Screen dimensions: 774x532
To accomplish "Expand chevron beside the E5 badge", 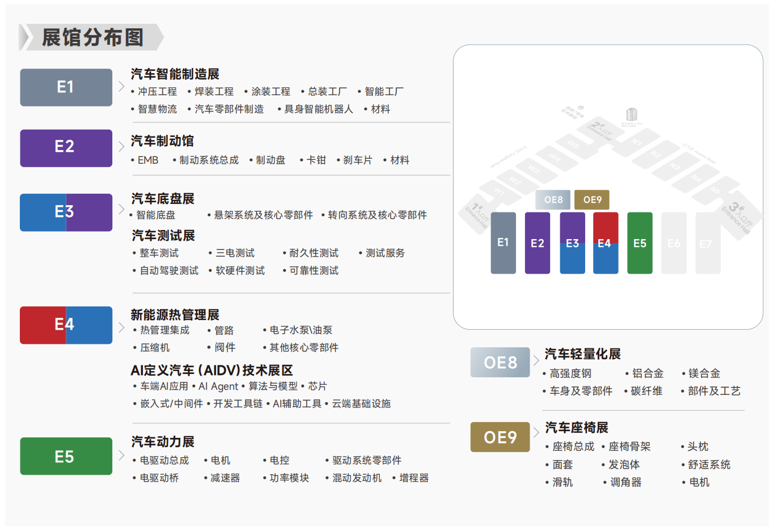I will [121, 455].
